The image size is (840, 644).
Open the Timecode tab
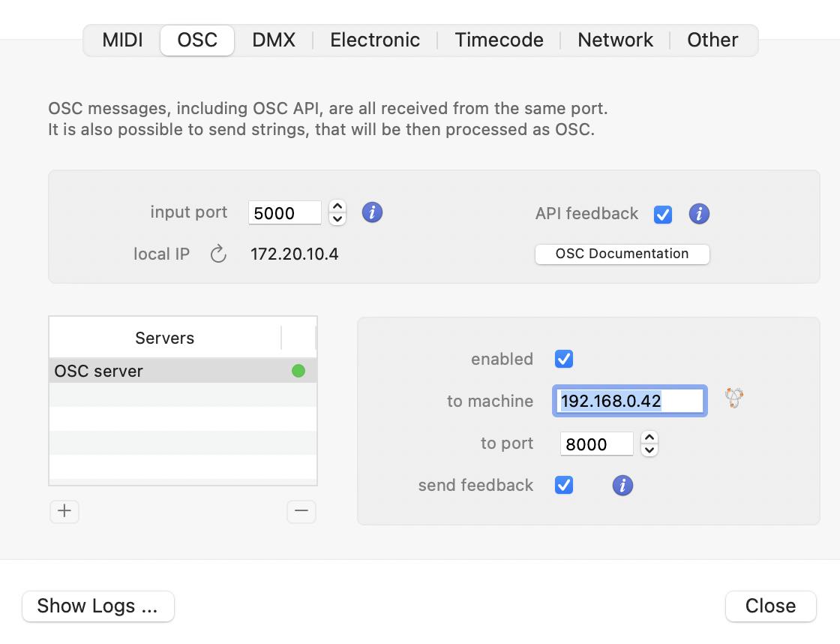click(499, 40)
